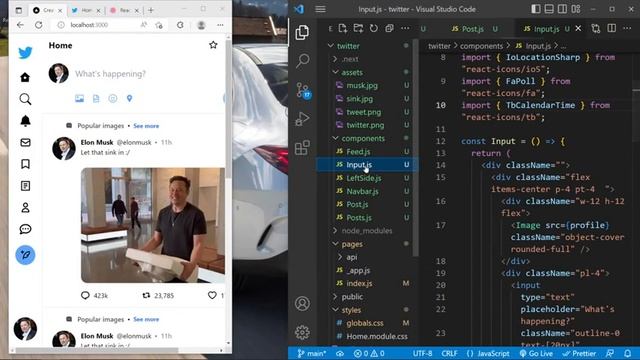Collapse the assets folder
Image resolution: width=640 pixels, height=360 pixels.
pyautogui.click(x=336, y=72)
